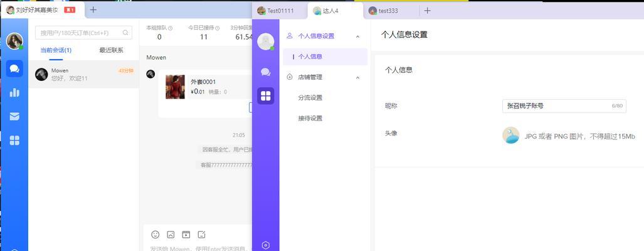The height and width of the screenshot is (251, 644).
Task: Open the chat messages icon in the blue sidebar
Action: click(x=14, y=68)
